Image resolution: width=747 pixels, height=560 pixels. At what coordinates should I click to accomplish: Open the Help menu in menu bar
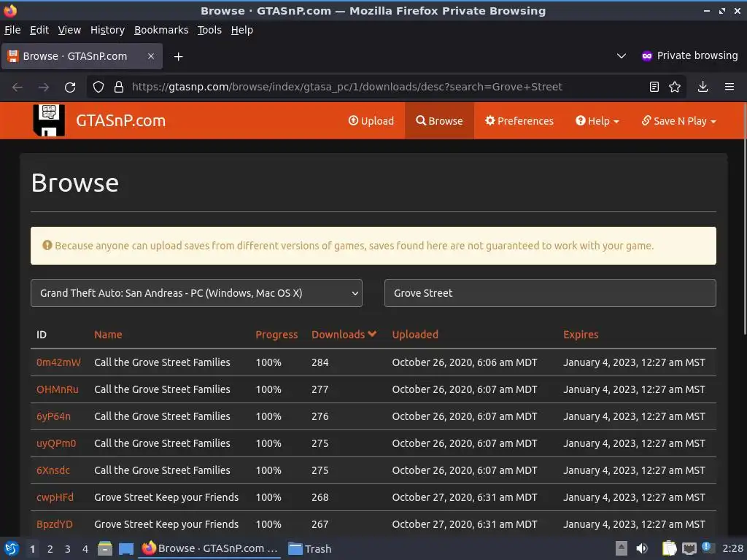[x=242, y=30]
